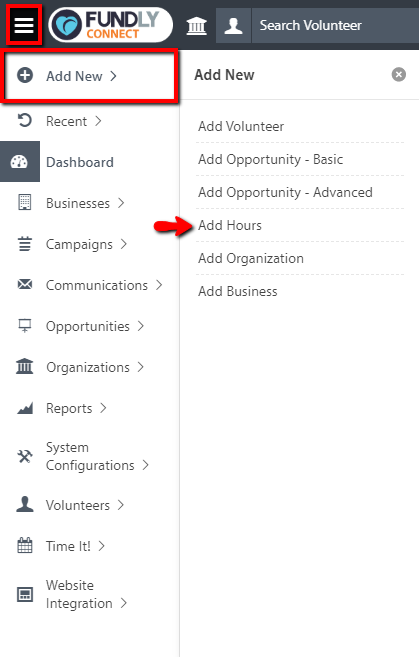The width and height of the screenshot is (419, 657).
Task: Click the volunteer person icon in header
Action: coord(233,26)
